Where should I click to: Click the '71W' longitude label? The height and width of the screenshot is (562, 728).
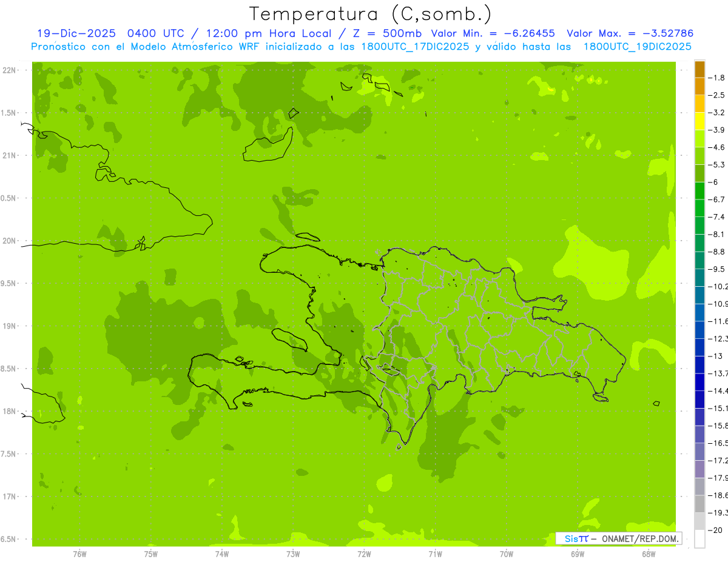tap(435, 554)
